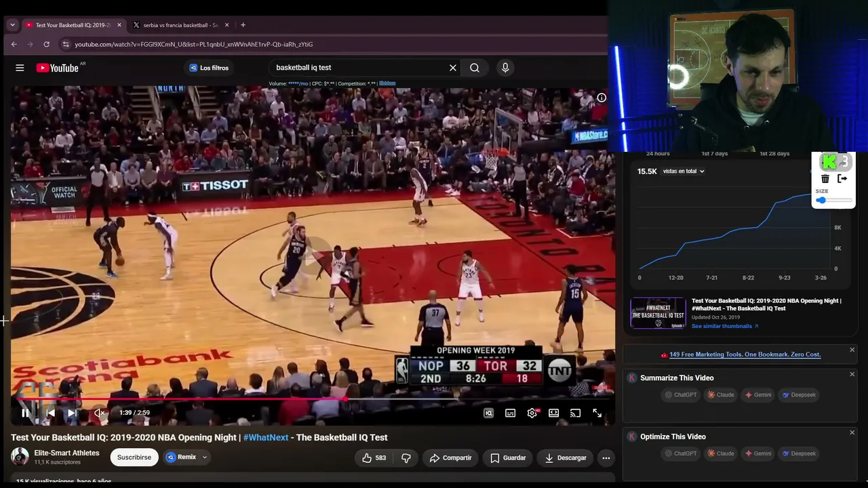Optimize this video with Gemini
Viewport: 868px width, 488px height.
(758, 453)
